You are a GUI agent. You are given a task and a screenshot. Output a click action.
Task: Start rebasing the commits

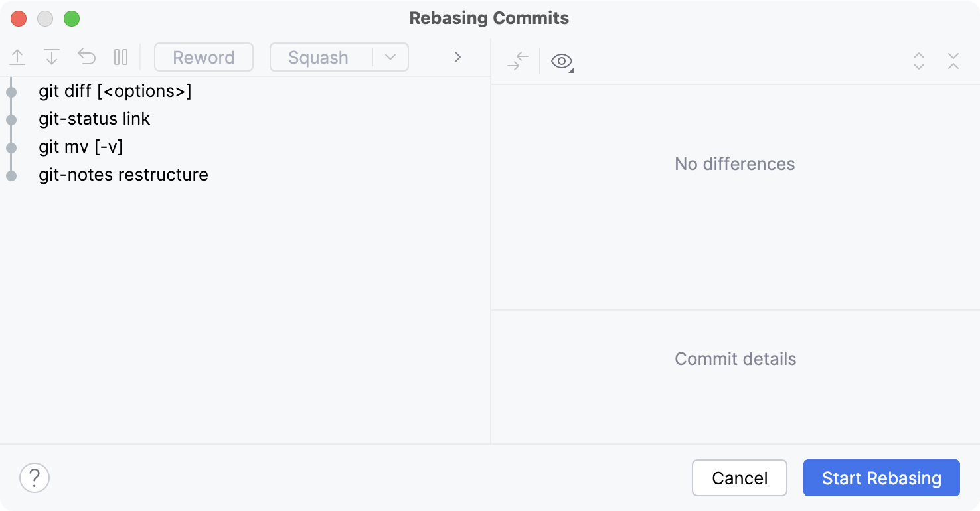(881, 477)
